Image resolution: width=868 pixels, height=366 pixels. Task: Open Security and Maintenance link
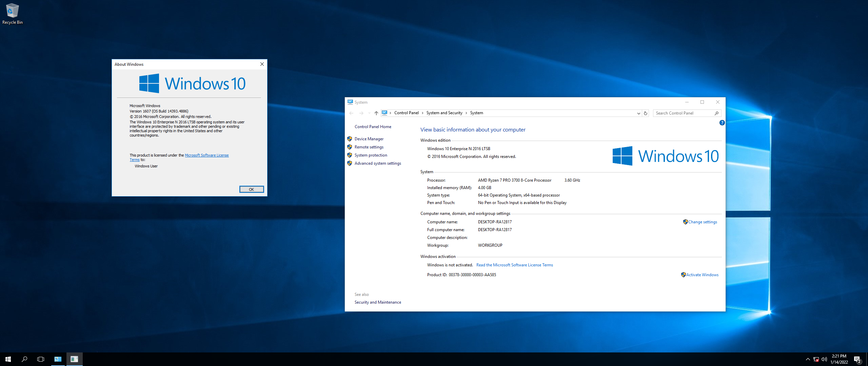point(378,302)
